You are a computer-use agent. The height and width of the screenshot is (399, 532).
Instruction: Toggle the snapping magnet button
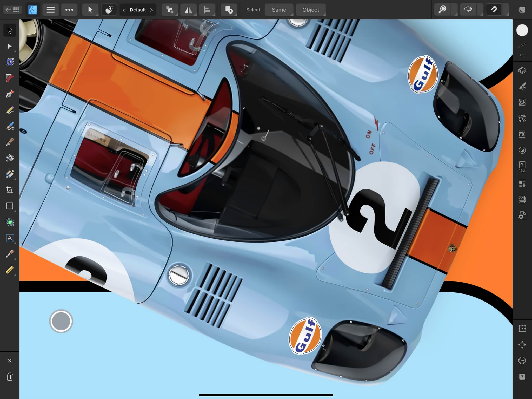click(494, 10)
